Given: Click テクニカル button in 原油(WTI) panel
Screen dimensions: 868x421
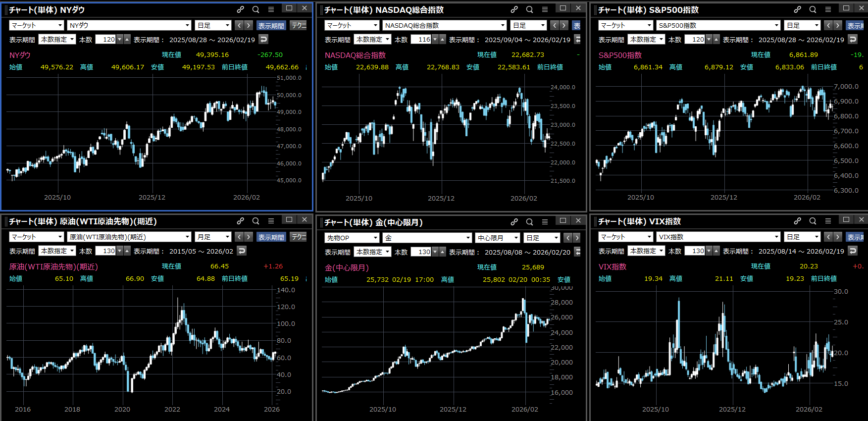Looking at the screenshot, I should (x=299, y=237).
